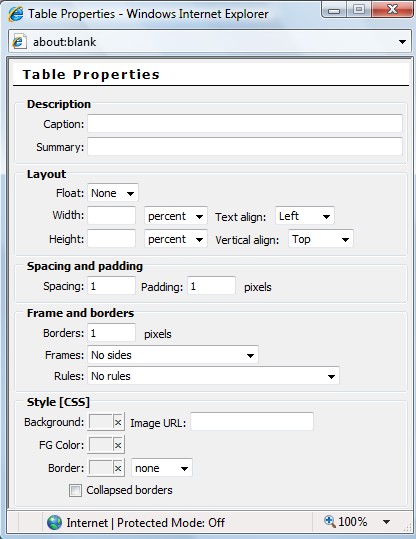Screen dimensions: 416x539
Task: Open the Vertical align dropdown set to Top
Action: [x=321, y=239]
